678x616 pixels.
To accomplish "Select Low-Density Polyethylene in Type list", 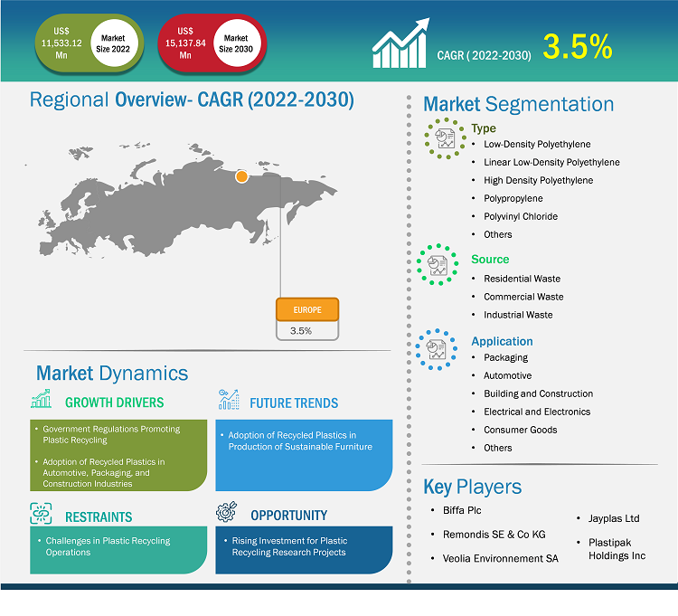I will click(x=539, y=144).
